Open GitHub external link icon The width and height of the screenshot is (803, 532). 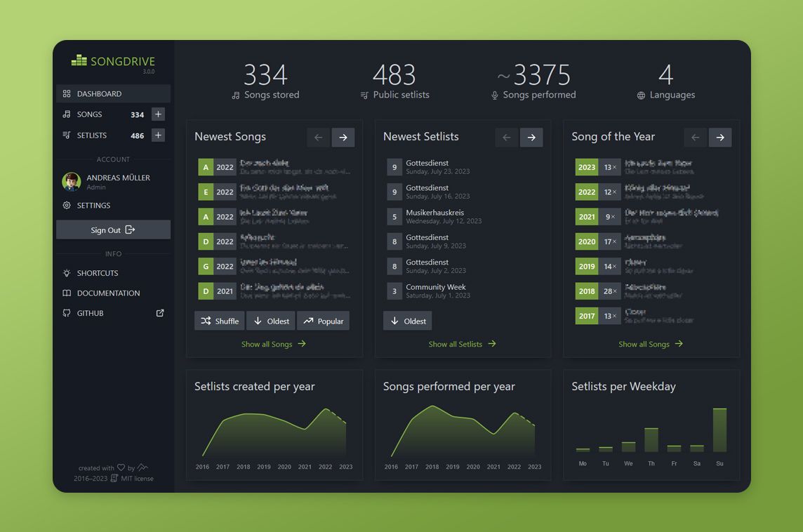pos(160,313)
